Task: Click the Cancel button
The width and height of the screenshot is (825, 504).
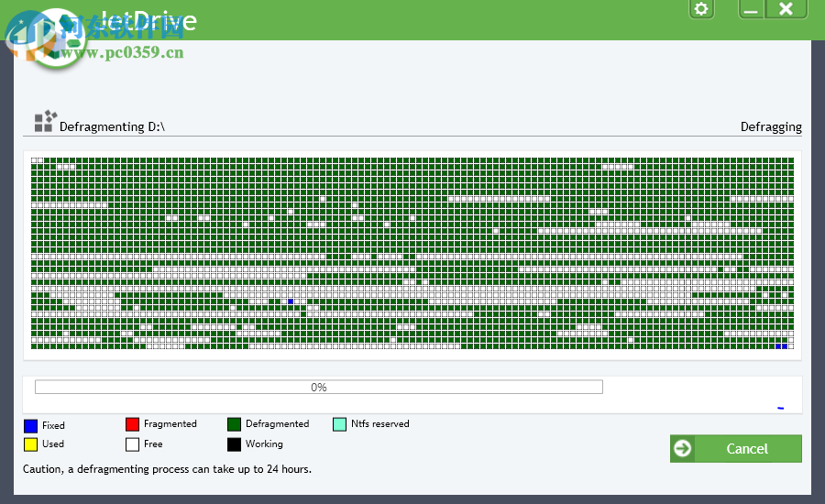Action: pos(735,449)
